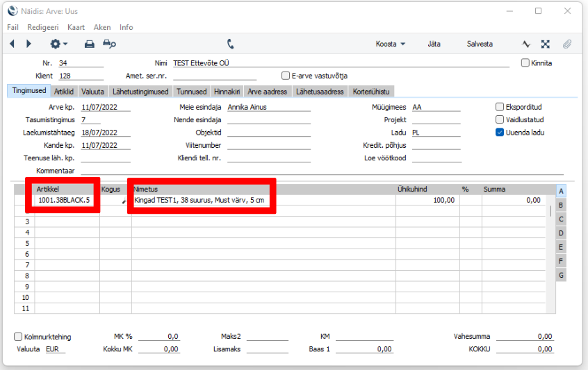
Task: Click the phone call icon
Action: (230, 44)
